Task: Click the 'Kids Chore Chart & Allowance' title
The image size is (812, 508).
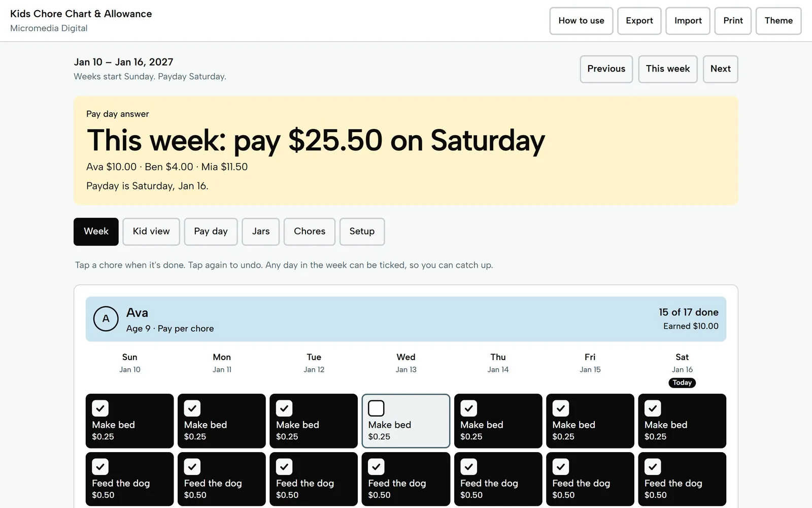Action: [81, 14]
